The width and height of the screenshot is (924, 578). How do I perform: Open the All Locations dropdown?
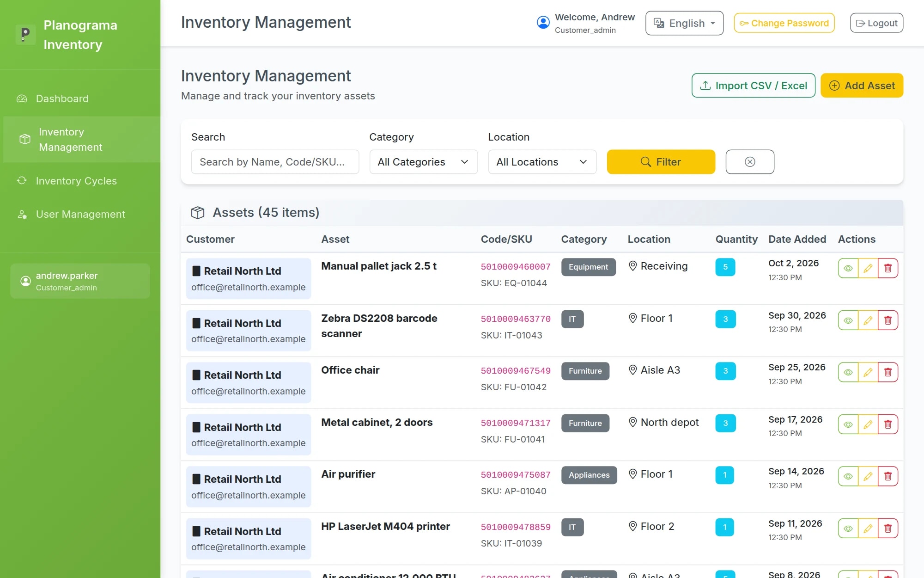pos(542,162)
